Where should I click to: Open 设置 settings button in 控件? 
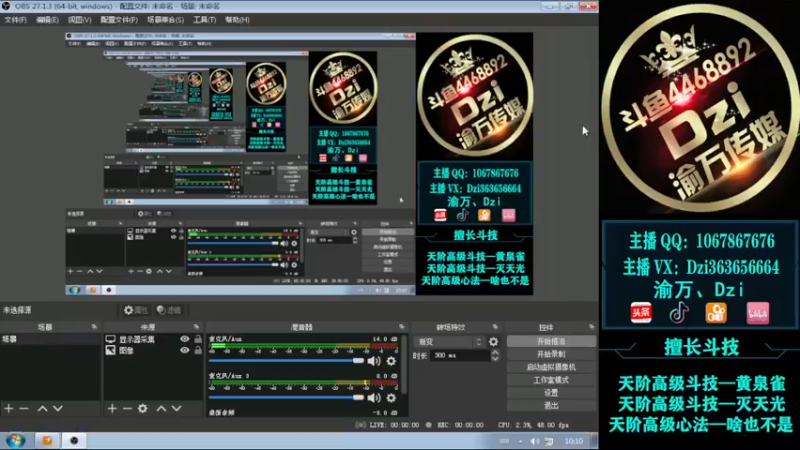tap(551, 392)
